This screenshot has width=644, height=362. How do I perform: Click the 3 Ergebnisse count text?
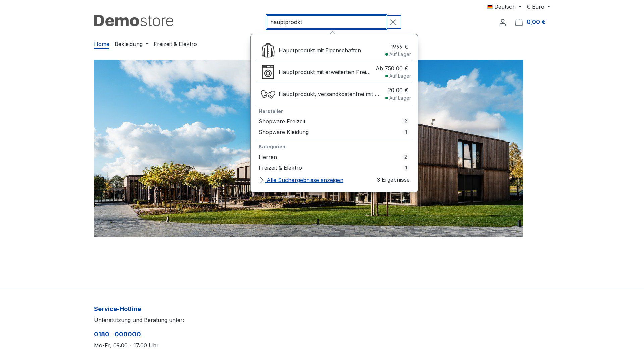[393, 180]
